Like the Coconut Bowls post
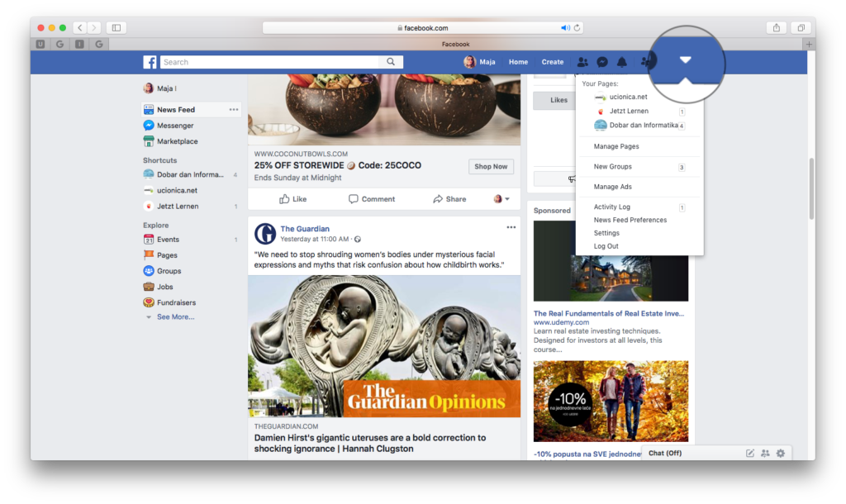This screenshot has width=846, height=504. coord(293,199)
